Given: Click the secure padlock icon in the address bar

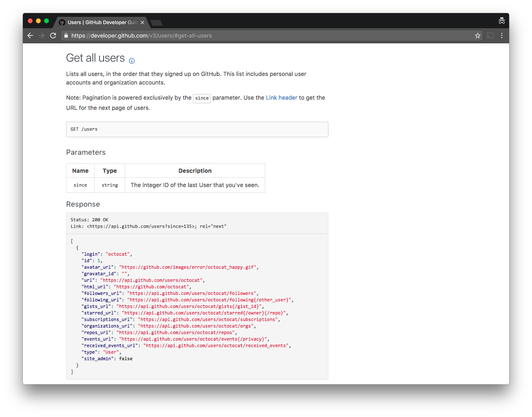Looking at the screenshot, I should (x=66, y=36).
